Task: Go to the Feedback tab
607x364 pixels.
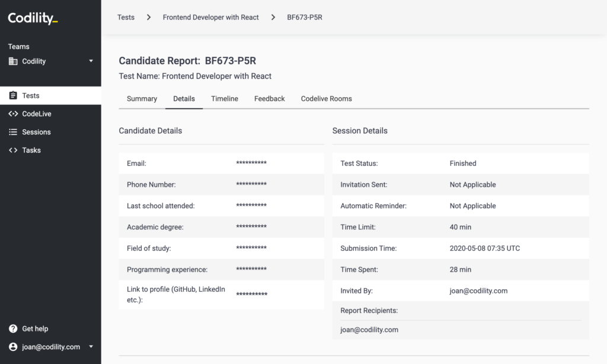Action: click(x=270, y=98)
